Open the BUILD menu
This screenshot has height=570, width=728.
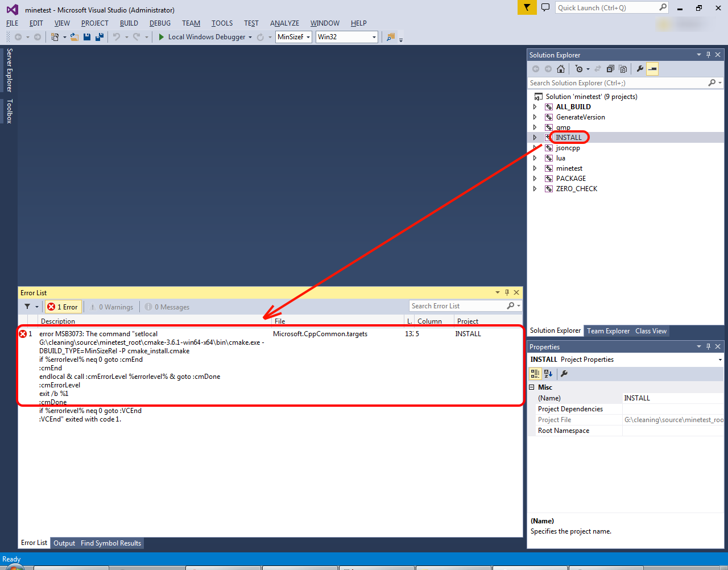(129, 23)
